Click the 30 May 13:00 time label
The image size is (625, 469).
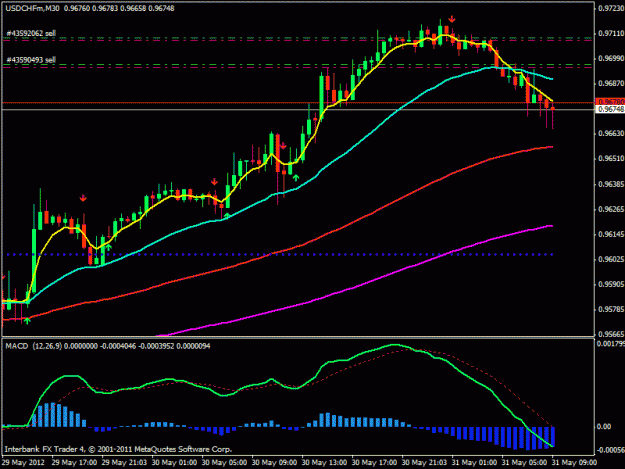[324, 463]
